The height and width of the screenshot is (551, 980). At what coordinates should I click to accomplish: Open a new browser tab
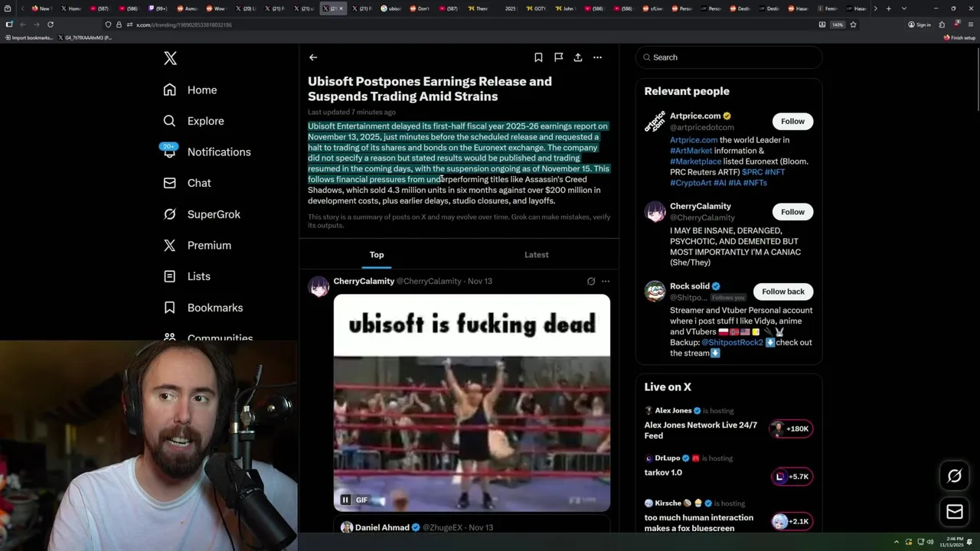click(888, 8)
